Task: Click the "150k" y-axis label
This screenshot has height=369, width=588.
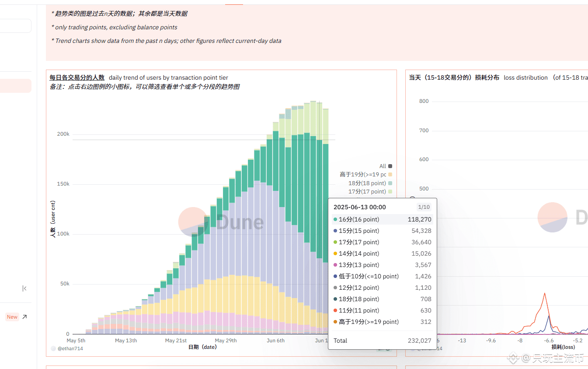Action: click(x=63, y=184)
